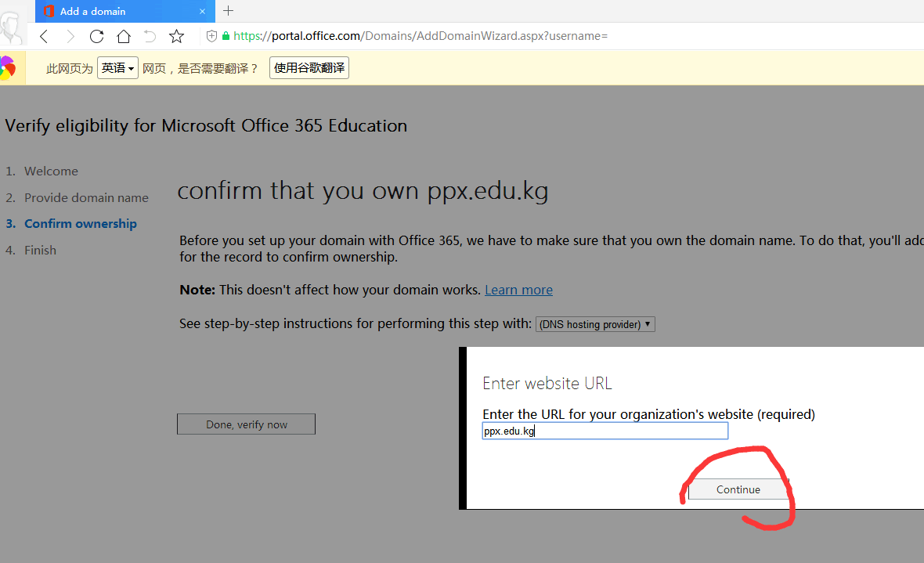Click the Continue button
Image resolution: width=924 pixels, height=563 pixels.
coord(738,489)
